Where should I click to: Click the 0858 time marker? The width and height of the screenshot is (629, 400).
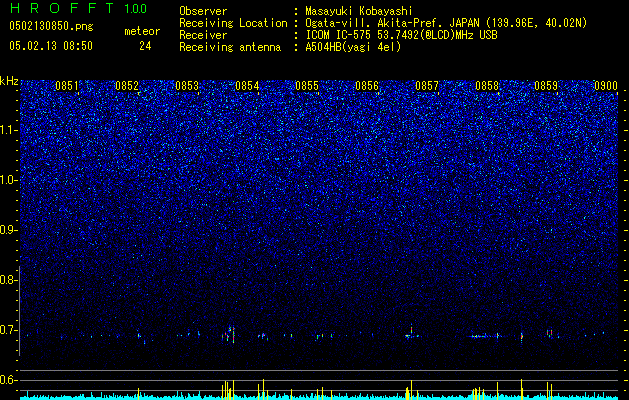pyautogui.click(x=487, y=86)
